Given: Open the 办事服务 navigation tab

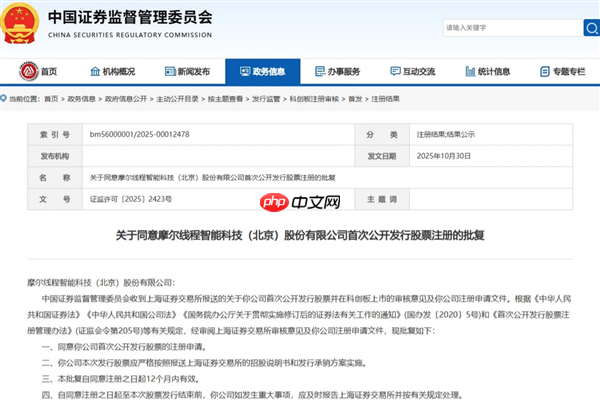Looking at the screenshot, I should click(x=338, y=72).
